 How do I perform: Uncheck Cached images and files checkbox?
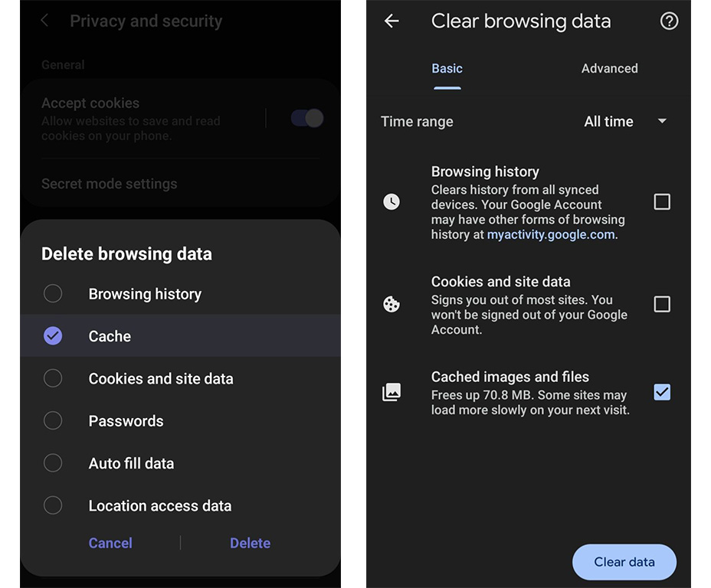click(x=662, y=392)
